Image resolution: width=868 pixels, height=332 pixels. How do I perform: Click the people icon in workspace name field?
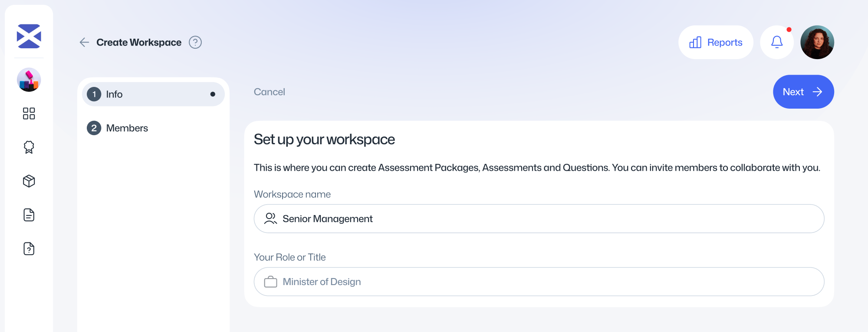pos(270,219)
